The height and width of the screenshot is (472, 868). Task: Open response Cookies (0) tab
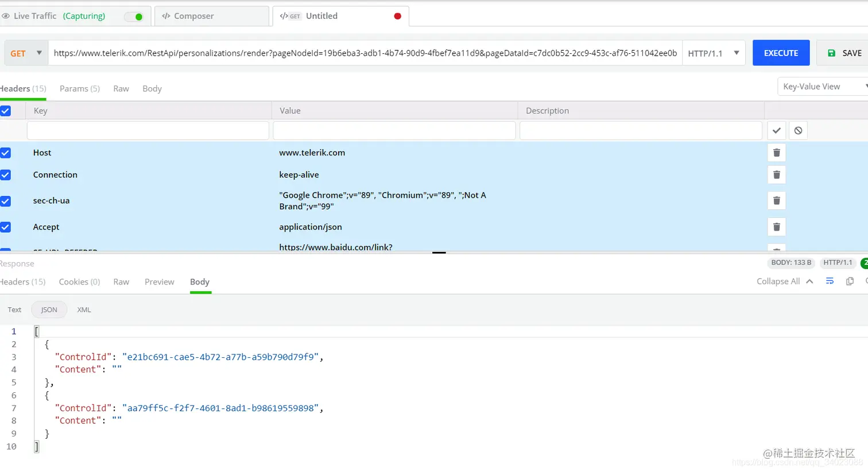[79, 282]
